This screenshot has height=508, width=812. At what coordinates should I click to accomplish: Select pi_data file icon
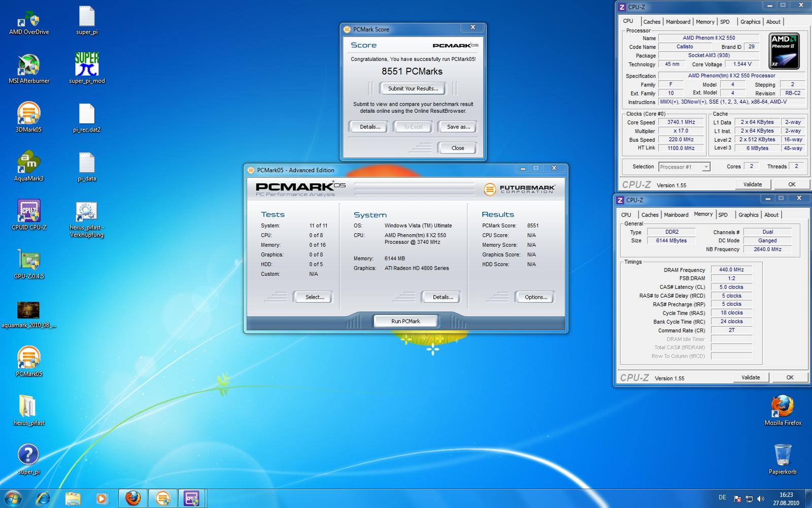click(x=87, y=167)
